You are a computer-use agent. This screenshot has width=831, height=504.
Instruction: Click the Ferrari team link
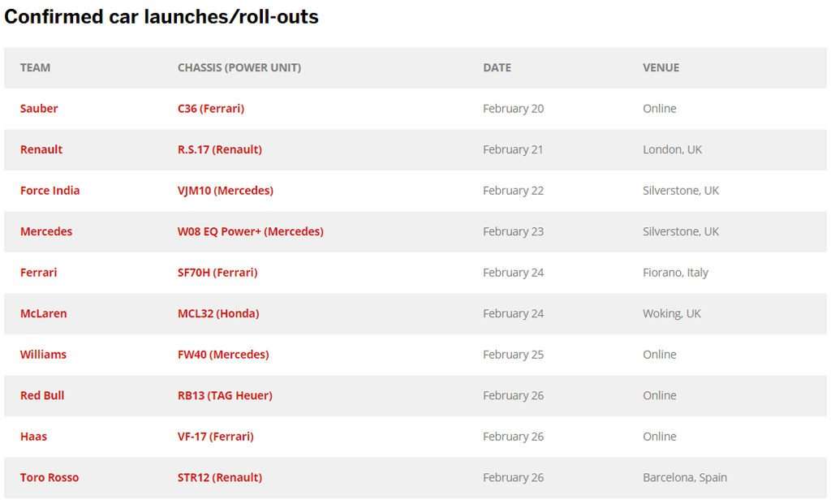(x=38, y=273)
